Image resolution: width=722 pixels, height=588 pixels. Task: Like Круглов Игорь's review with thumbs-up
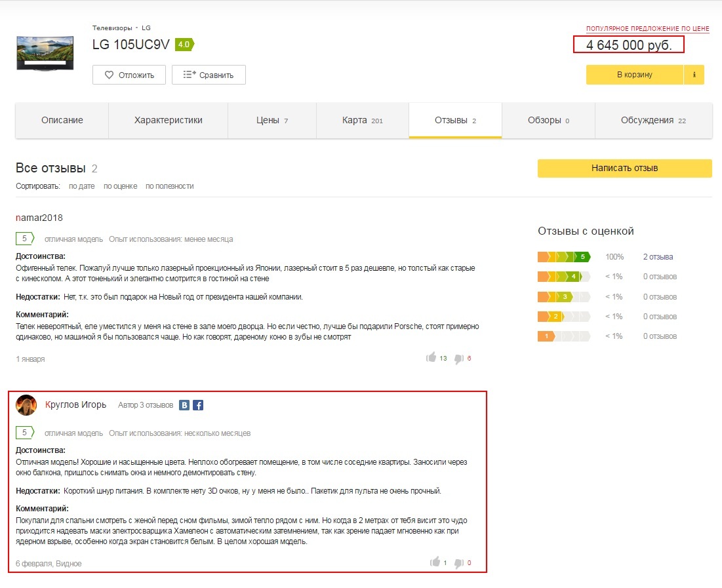click(433, 562)
